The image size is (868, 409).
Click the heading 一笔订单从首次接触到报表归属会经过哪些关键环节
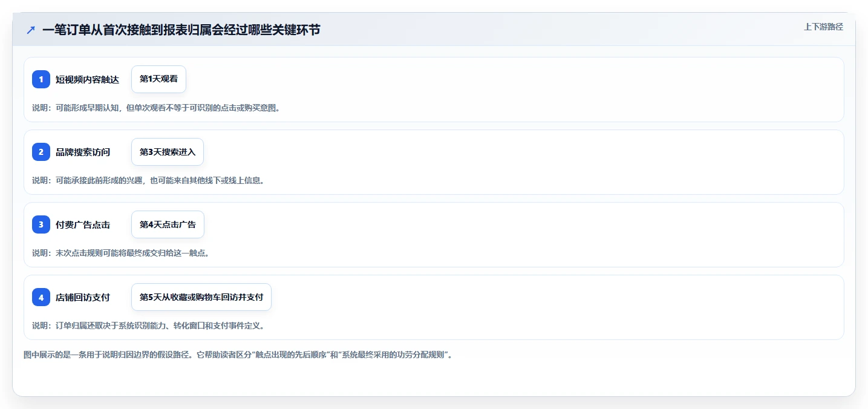click(181, 30)
